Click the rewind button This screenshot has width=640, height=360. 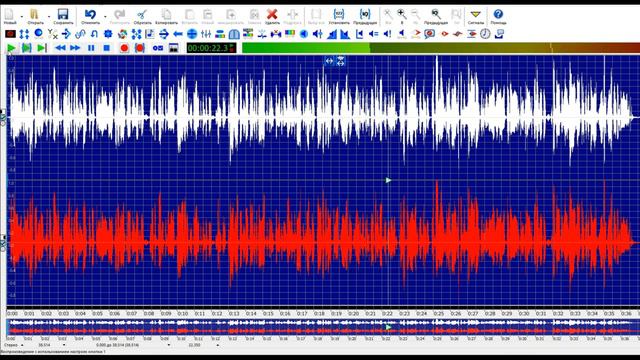tap(60, 48)
